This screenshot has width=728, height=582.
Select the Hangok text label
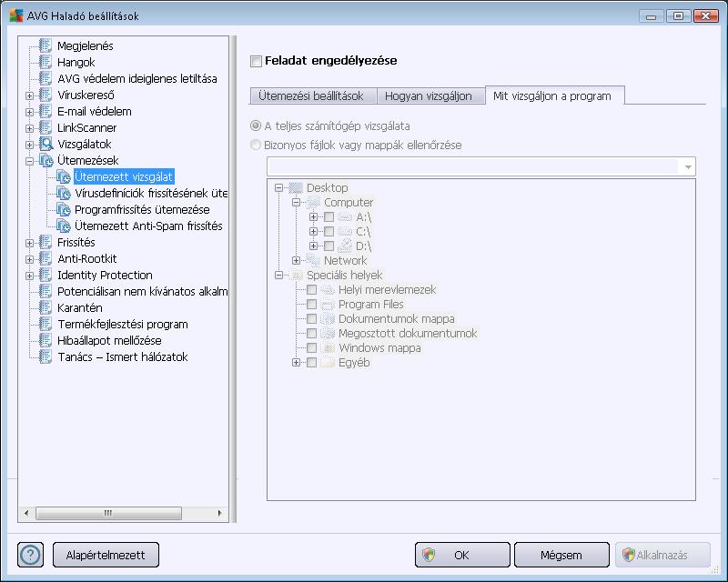tap(76, 62)
